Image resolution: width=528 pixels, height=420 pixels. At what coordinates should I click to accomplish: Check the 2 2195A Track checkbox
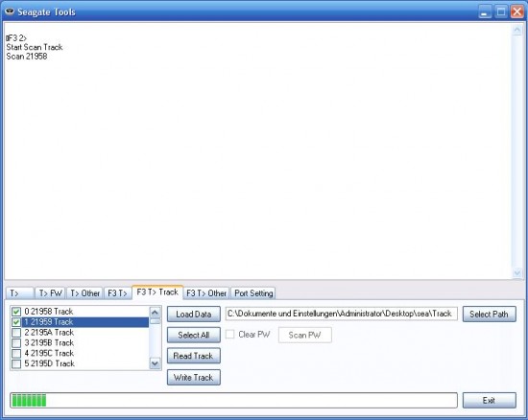(x=16, y=333)
